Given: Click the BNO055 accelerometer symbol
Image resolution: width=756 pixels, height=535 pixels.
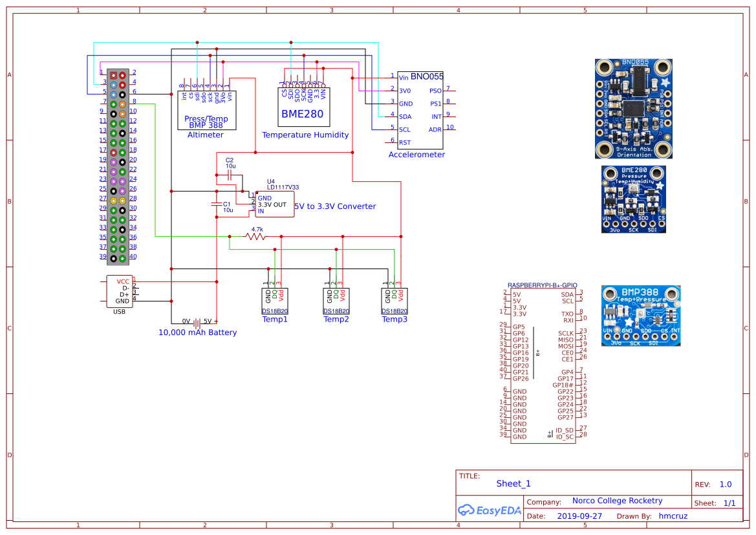Looking at the screenshot, I should (x=420, y=110).
